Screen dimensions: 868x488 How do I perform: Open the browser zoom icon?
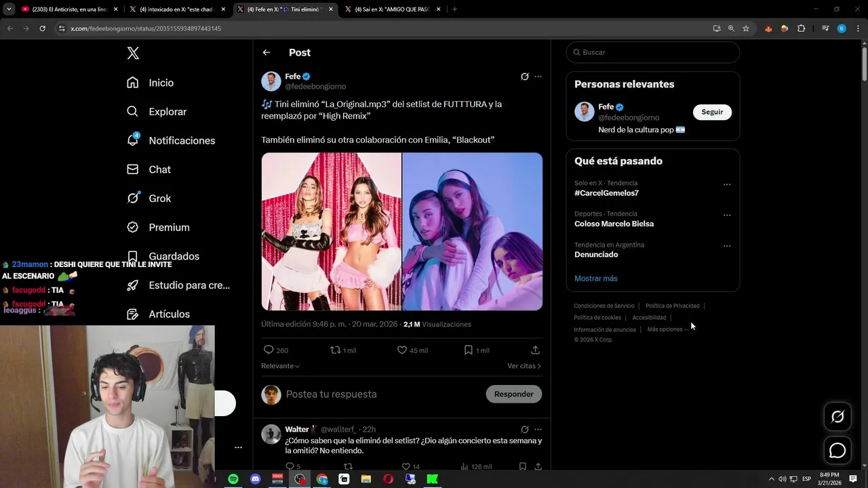731,28
